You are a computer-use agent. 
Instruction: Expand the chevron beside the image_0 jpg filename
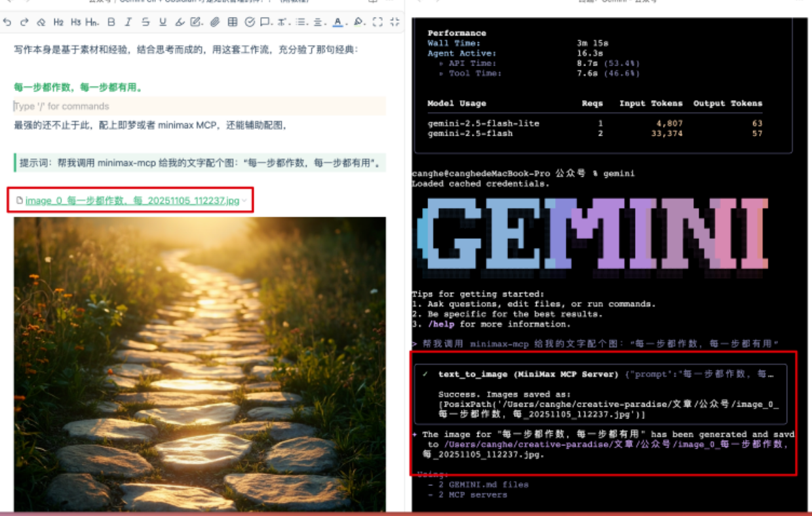244,201
